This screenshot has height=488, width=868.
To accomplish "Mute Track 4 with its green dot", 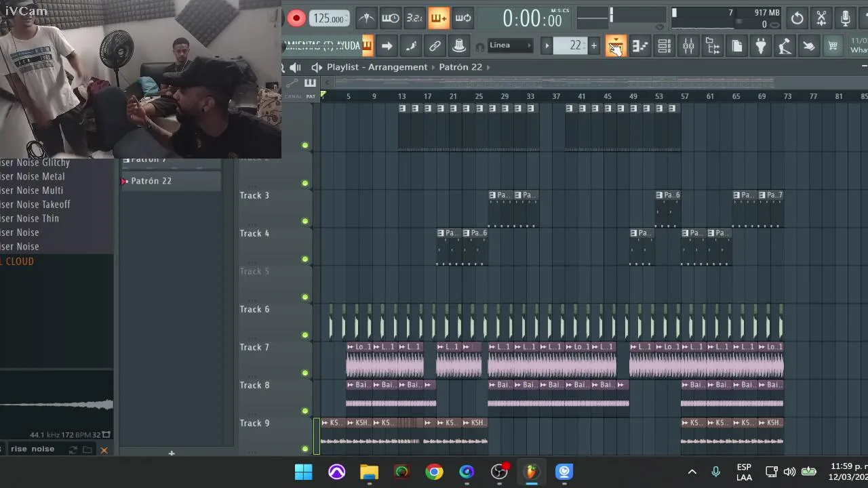I will [305, 259].
